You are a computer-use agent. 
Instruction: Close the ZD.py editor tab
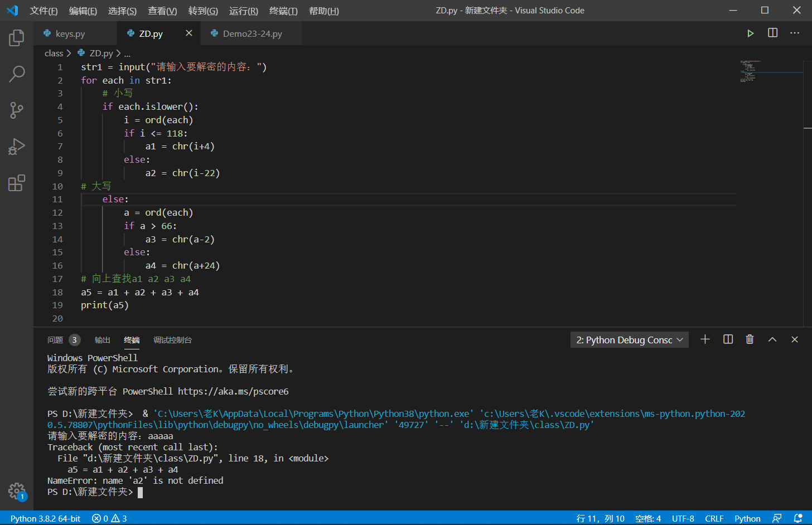point(189,33)
